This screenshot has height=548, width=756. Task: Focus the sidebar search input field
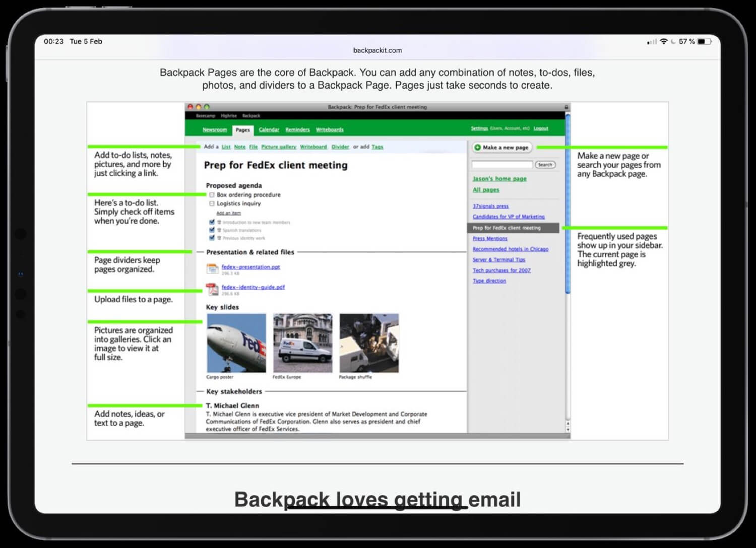coord(502,165)
